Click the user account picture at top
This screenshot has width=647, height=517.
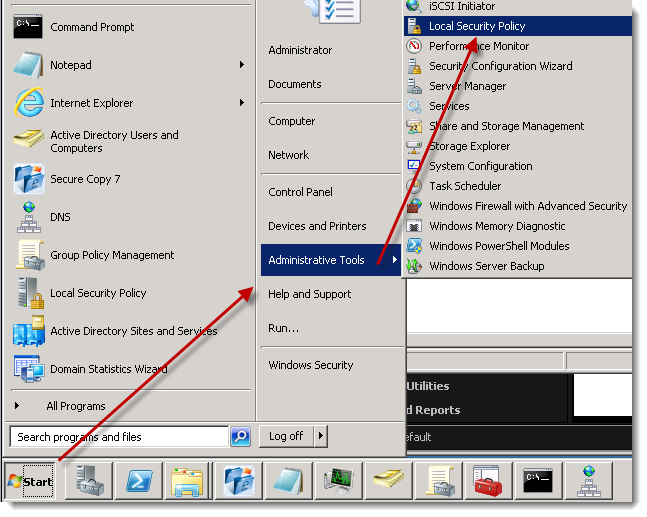point(333,10)
